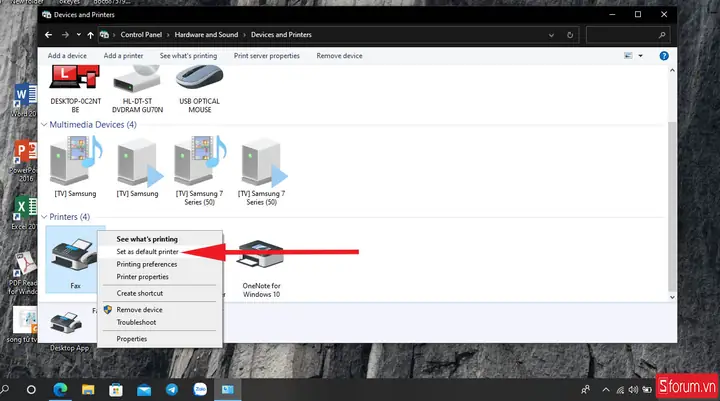
Task: Open help with the blue question icon
Action: (664, 56)
